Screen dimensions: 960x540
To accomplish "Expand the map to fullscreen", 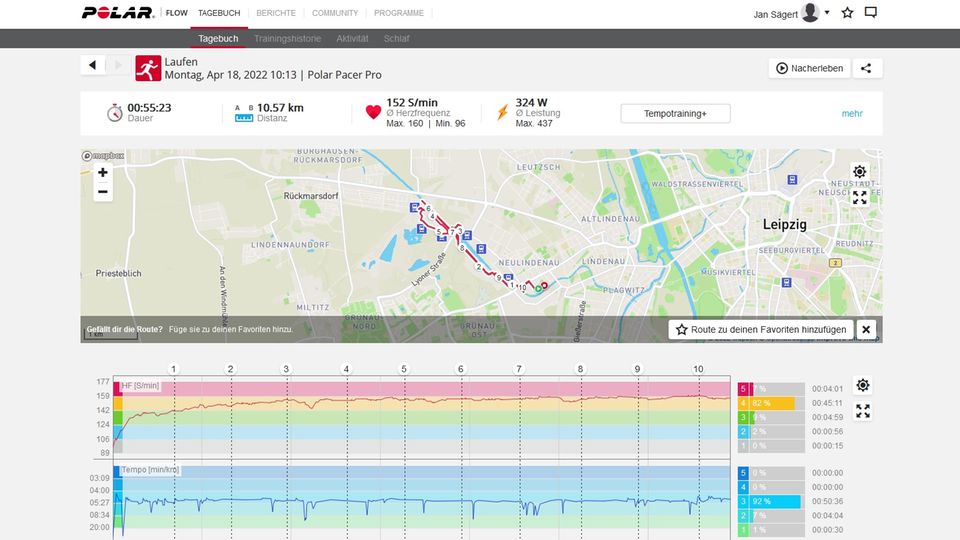I will click(x=860, y=197).
